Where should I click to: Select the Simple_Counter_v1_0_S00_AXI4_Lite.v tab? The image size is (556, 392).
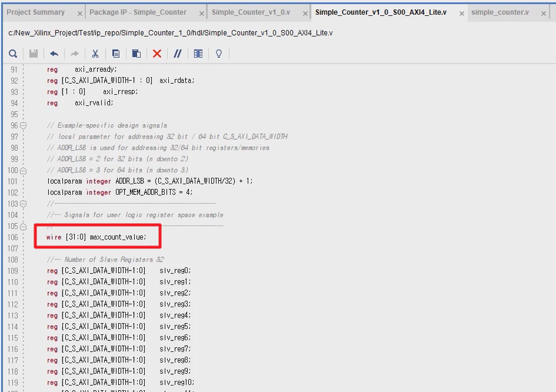tap(381, 12)
